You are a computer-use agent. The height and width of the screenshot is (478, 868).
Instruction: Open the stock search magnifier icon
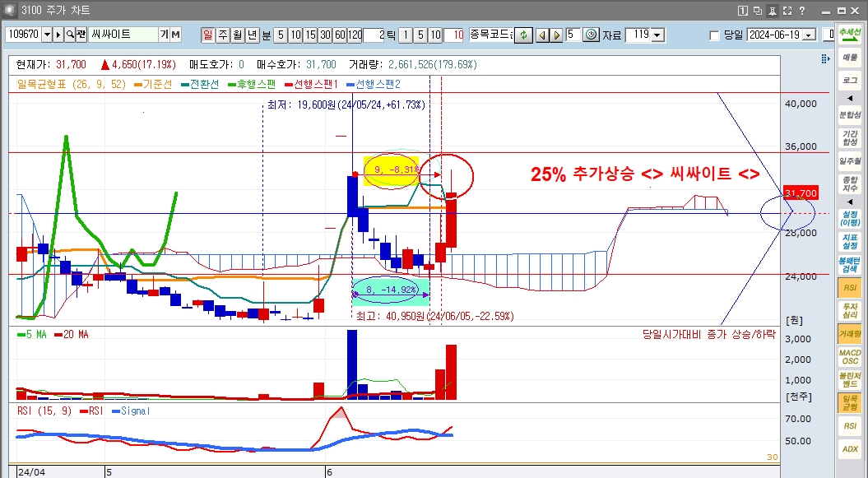pos(70,35)
